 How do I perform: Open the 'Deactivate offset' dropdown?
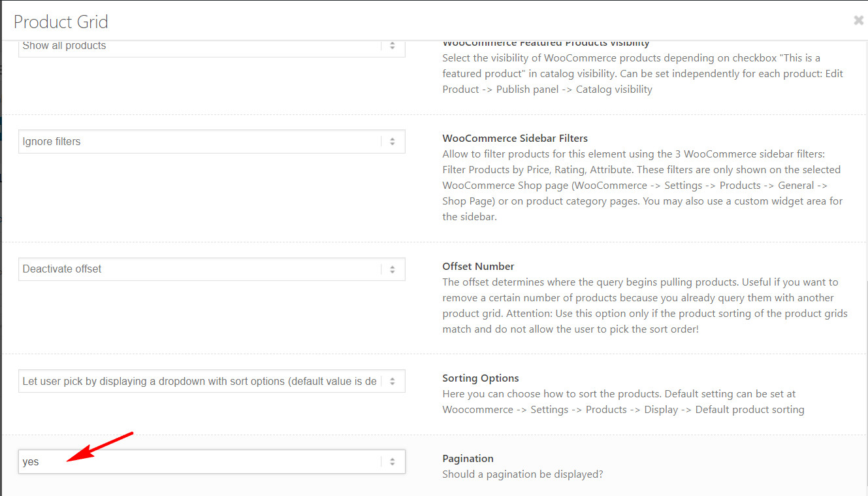[212, 269]
